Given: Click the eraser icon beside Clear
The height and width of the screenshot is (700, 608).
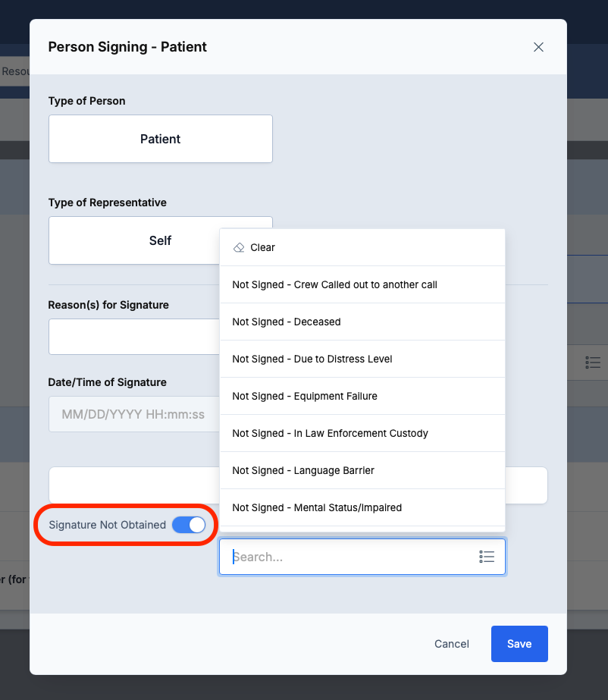Looking at the screenshot, I should [x=239, y=248].
